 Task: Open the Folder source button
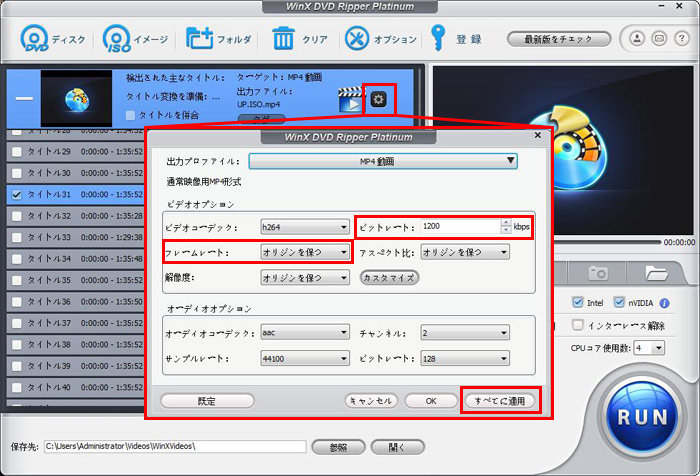pyautogui.click(x=219, y=39)
